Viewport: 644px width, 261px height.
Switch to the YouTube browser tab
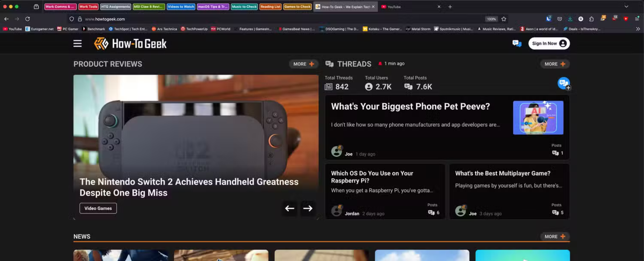(x=394, y=7)
